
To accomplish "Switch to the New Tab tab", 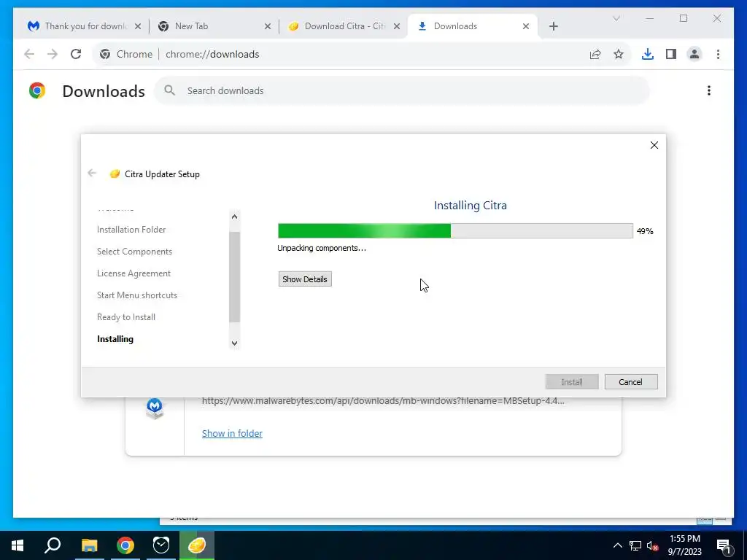I will (x=214, y=26).
